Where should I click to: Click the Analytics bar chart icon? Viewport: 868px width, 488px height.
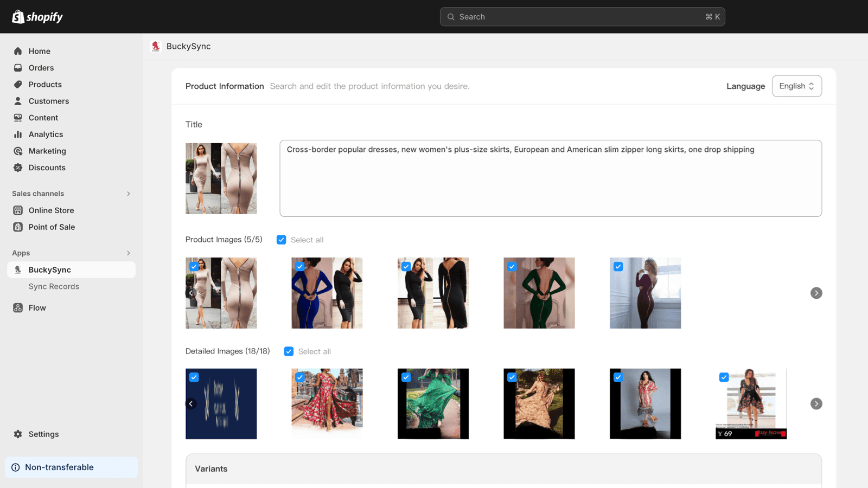[x=18, y=134]
